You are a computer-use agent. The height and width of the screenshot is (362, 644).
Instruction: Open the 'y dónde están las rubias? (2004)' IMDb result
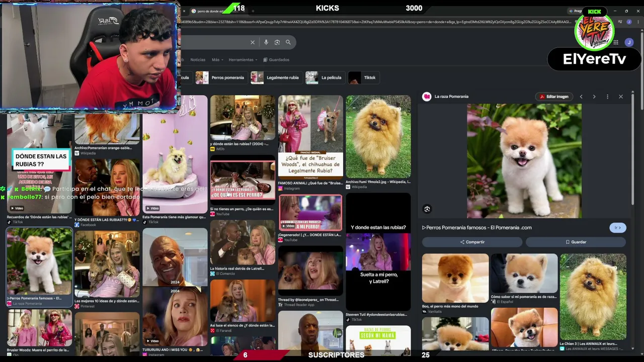243,124
